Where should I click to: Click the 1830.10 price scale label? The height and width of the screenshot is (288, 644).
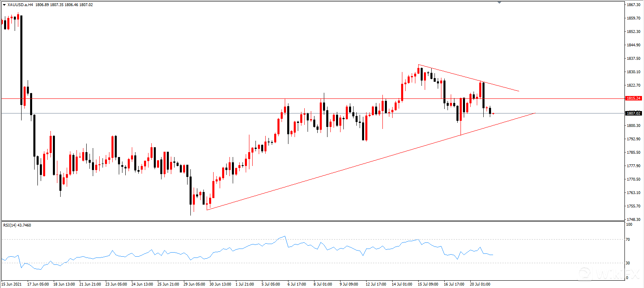pos(634,72)
